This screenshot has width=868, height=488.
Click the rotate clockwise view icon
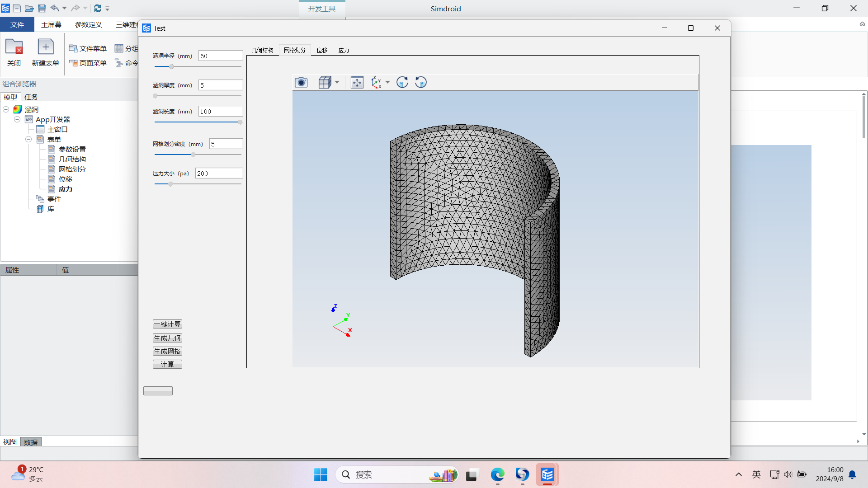click(x=402, y=82)
